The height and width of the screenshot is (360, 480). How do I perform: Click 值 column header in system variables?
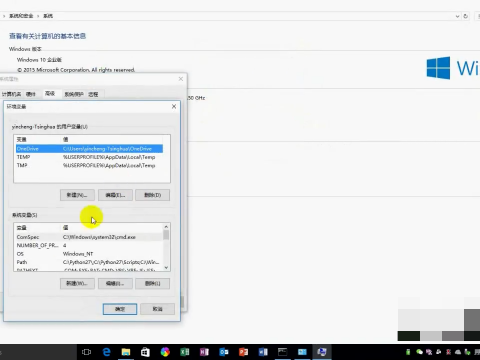112,228
